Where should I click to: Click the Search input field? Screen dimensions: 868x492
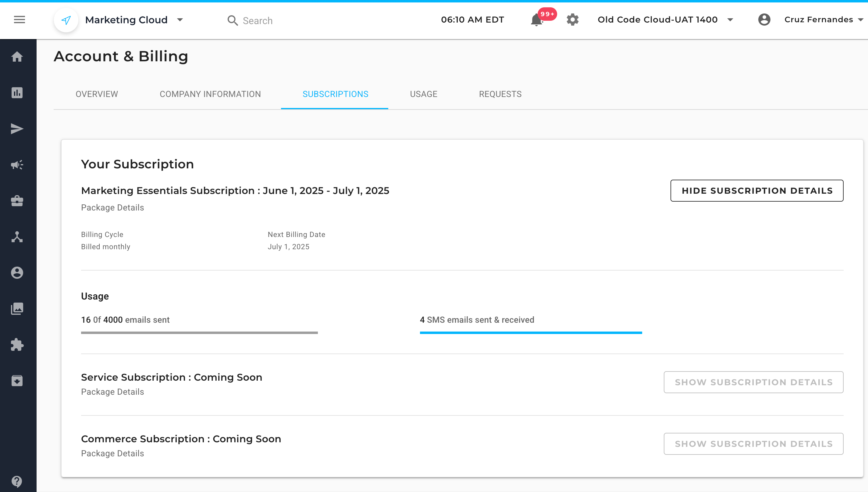click(258, 21)
